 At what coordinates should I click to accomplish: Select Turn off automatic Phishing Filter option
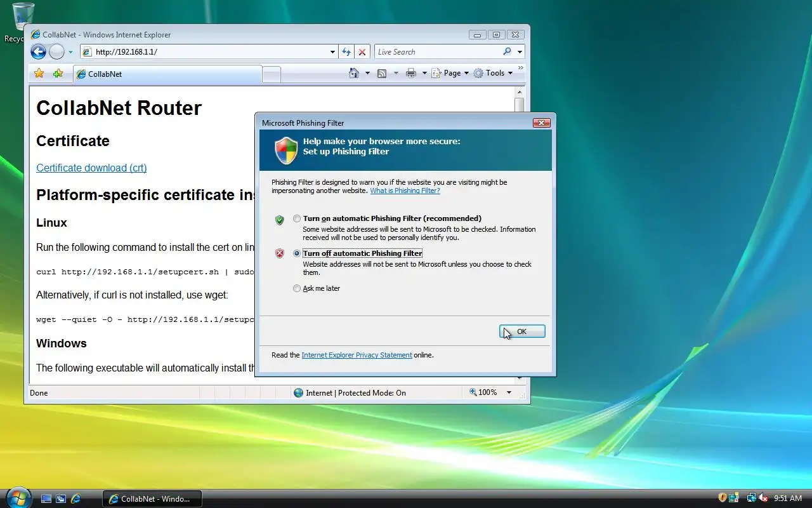297,253
